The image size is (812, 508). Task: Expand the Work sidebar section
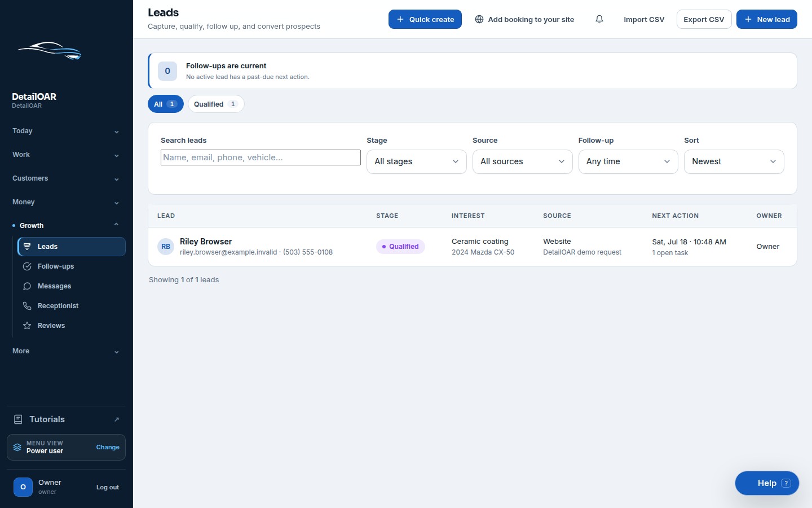coord(66,155)
